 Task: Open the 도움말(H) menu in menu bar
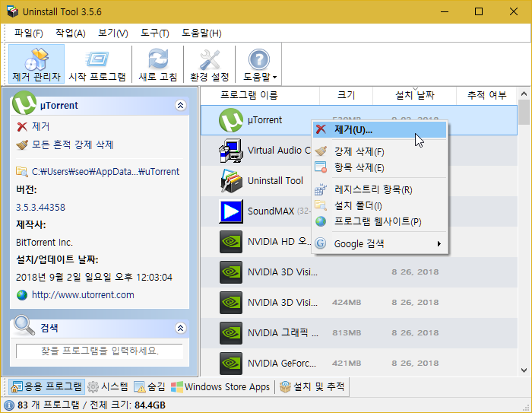(x=201, y=33)
